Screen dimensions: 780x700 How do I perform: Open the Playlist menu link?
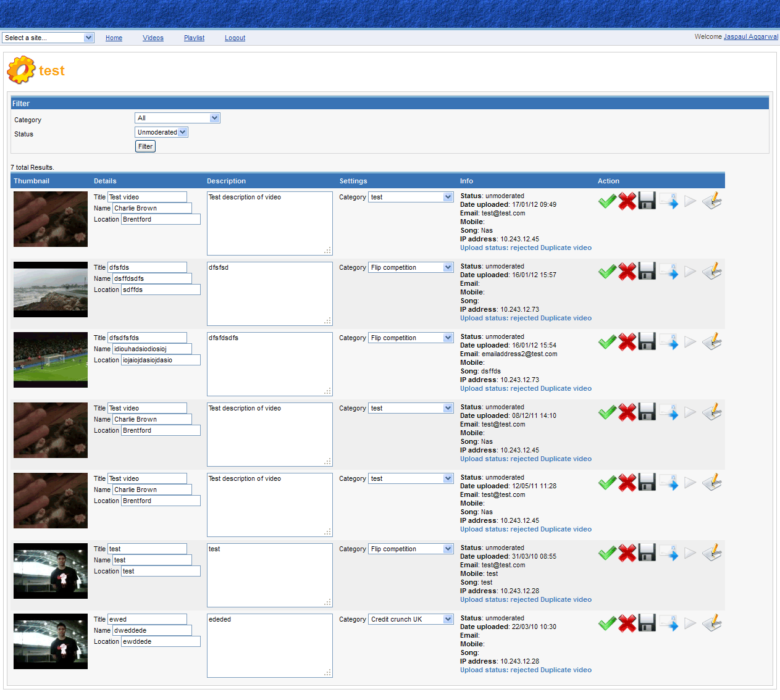coord(194,38)
